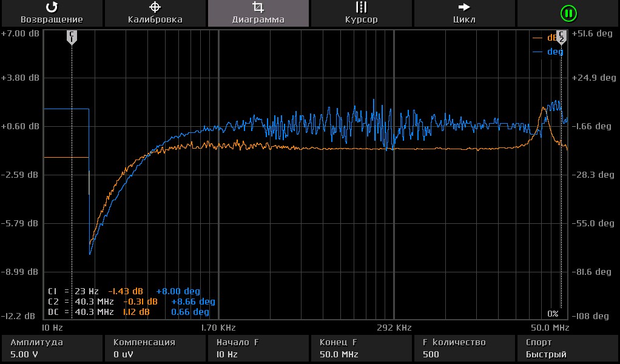Click the arrow icon above Цикл

tap(464, 7)
